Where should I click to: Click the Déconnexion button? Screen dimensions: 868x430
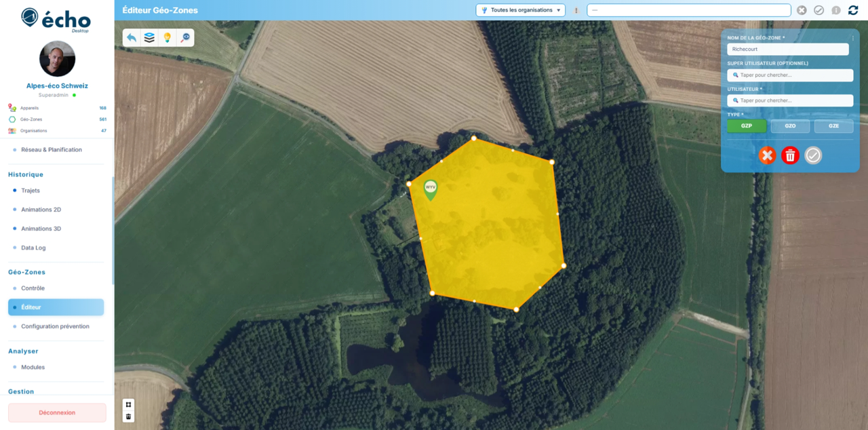57,412
